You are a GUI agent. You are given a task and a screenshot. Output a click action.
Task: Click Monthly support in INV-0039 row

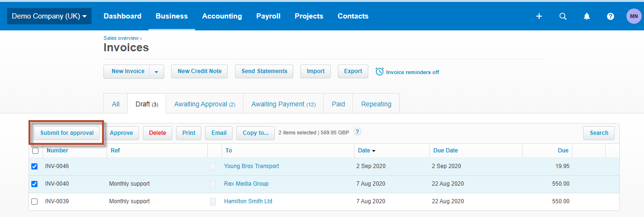click(130, 201)
